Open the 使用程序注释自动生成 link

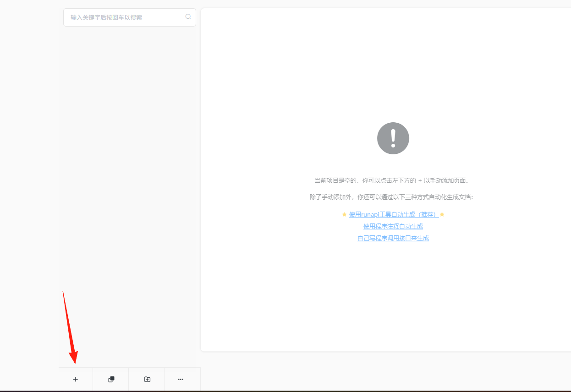click(x=393, y=226)
